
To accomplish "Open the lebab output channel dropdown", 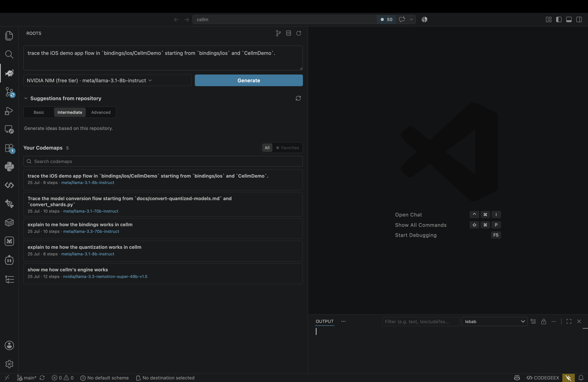I will [x=495, y=322].
